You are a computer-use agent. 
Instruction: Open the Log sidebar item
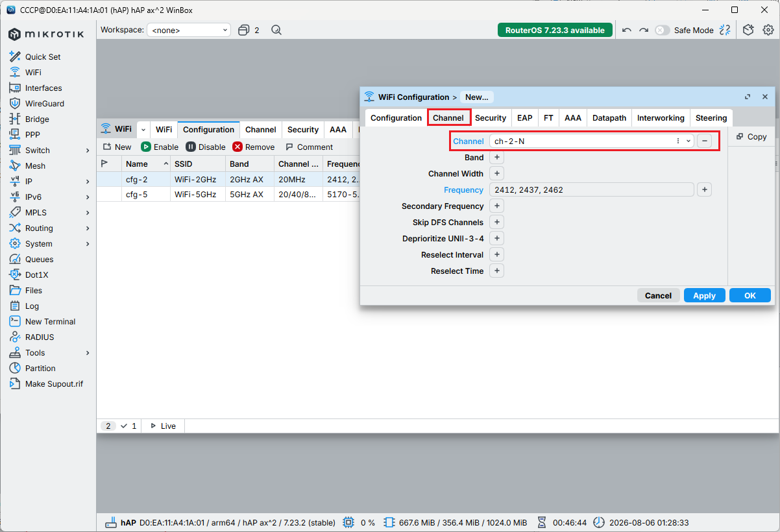pos(32,306)
